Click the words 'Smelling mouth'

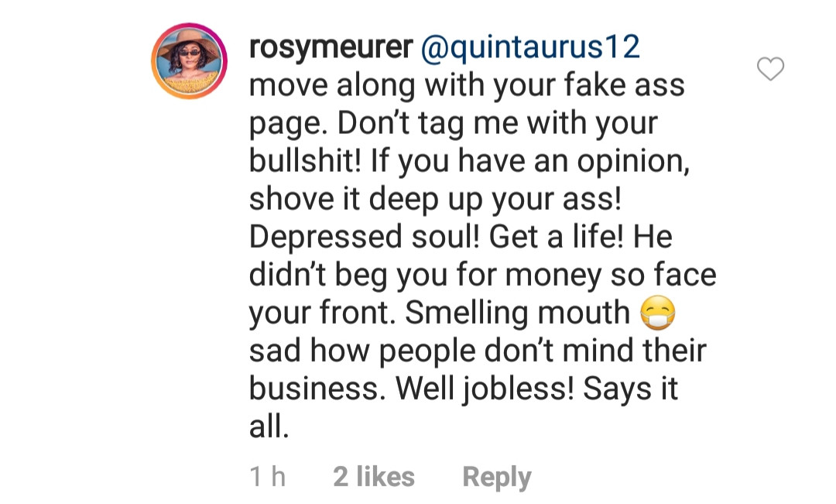[517, 313]
